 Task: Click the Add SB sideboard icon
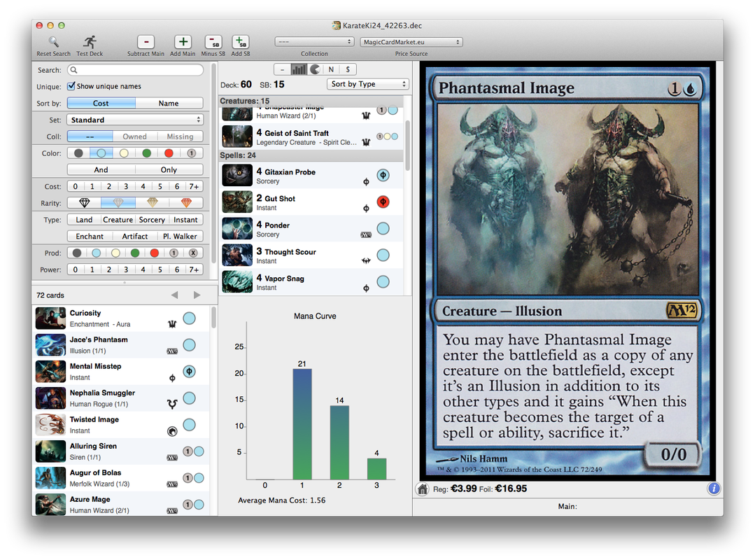pyautogui.click(x=240, y=42)
